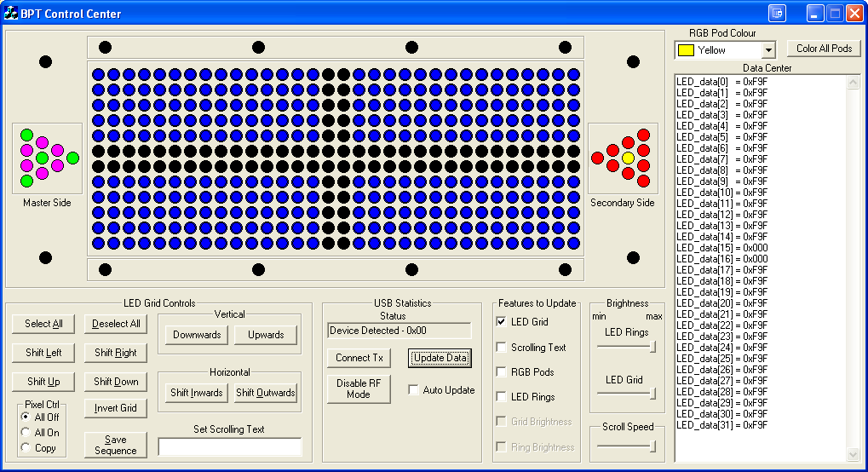
Task: Click the Set Scrolling Text input field
Action: [230, 446]
